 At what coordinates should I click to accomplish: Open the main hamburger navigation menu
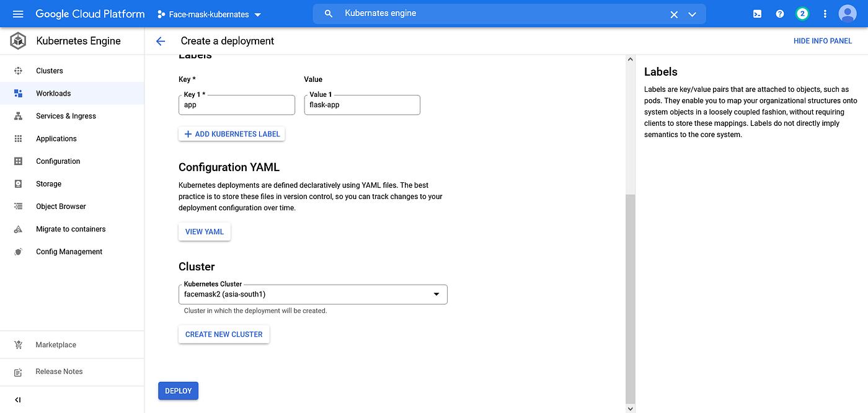click(17, 14)
